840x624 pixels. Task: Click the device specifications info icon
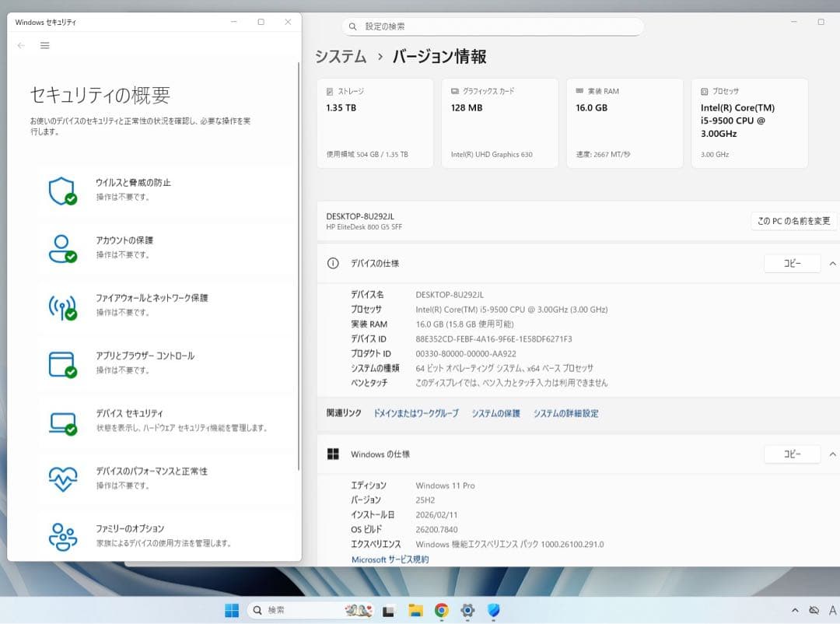pos(333,263)
